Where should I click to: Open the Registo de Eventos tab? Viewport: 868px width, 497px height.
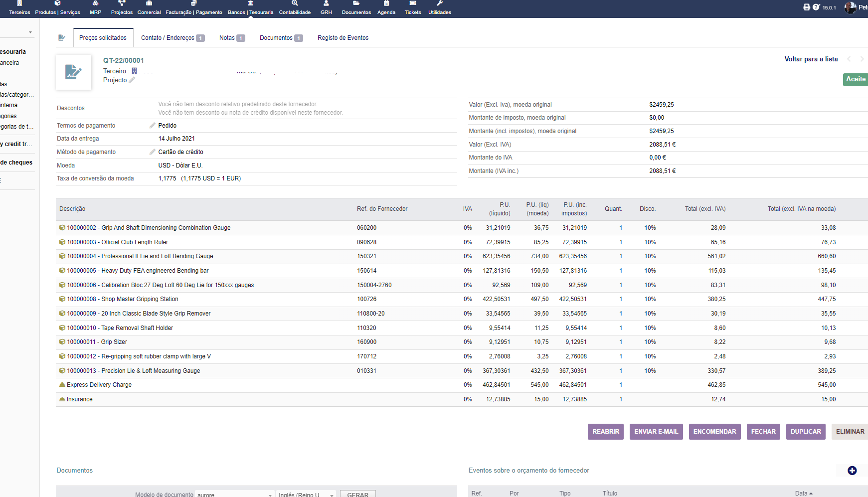(343, 38)
